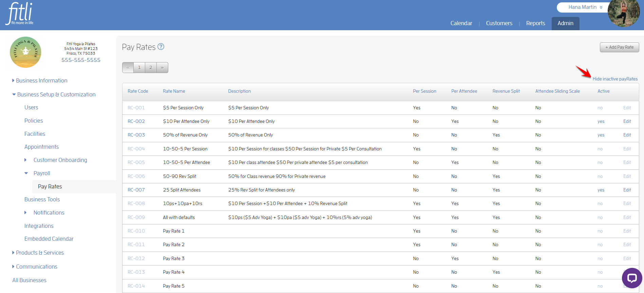The width and height of the screenshot is (644, 293).
Task: Open the Appointments sidebar item
Action: (41, 147)
